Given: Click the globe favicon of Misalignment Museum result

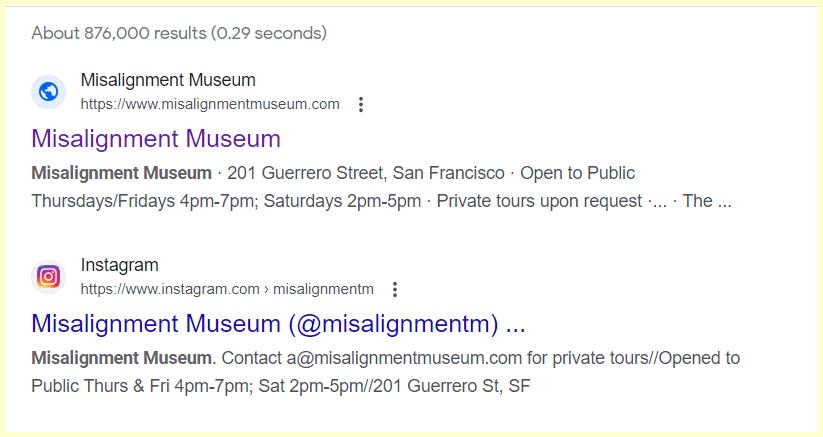Looking at the screenshot, I should click(x=48, y=92).
